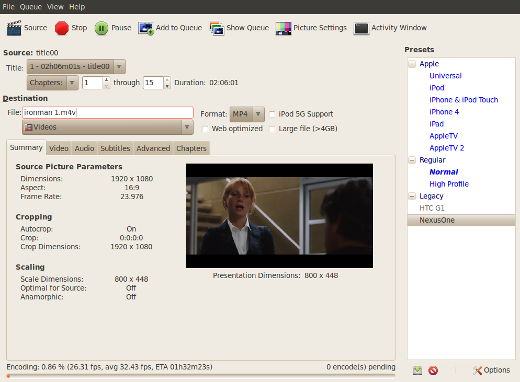
Task: Select the iPhone 4 preset
Action: click(444, 112)
